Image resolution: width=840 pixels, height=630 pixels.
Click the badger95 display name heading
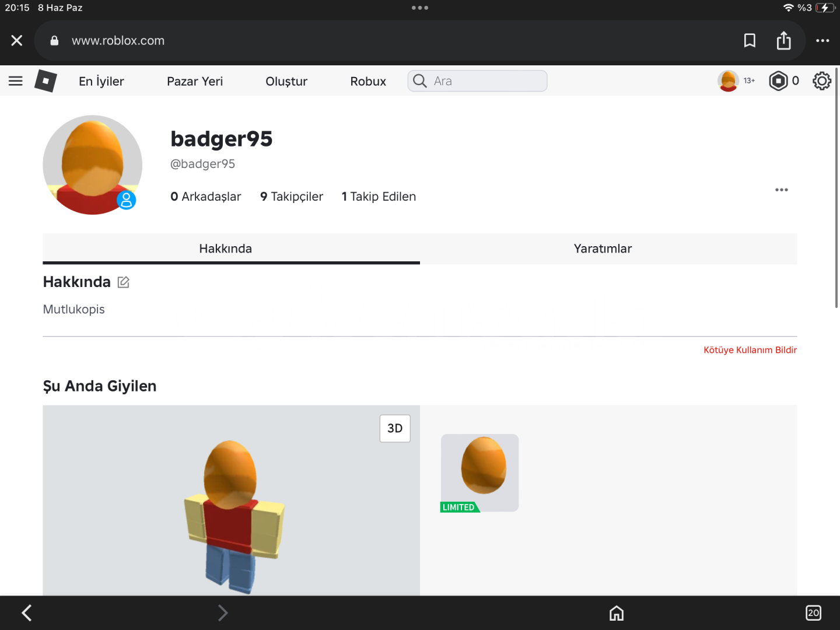point(222,139)
